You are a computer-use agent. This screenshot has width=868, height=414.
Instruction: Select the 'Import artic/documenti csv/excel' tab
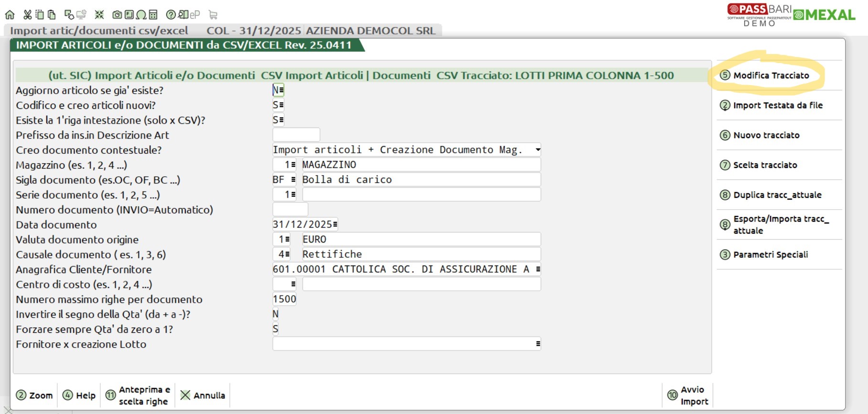coord(99,31)
